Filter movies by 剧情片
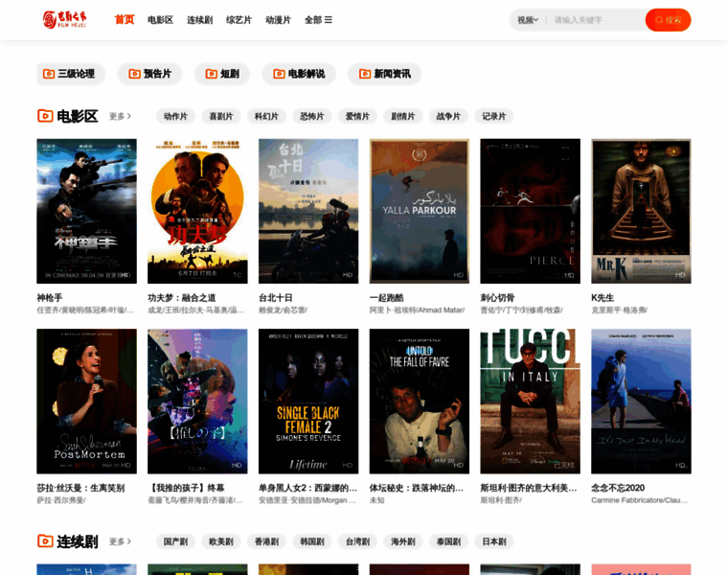The width and height of the screenshot is (728, 575). tap(403, 116)
